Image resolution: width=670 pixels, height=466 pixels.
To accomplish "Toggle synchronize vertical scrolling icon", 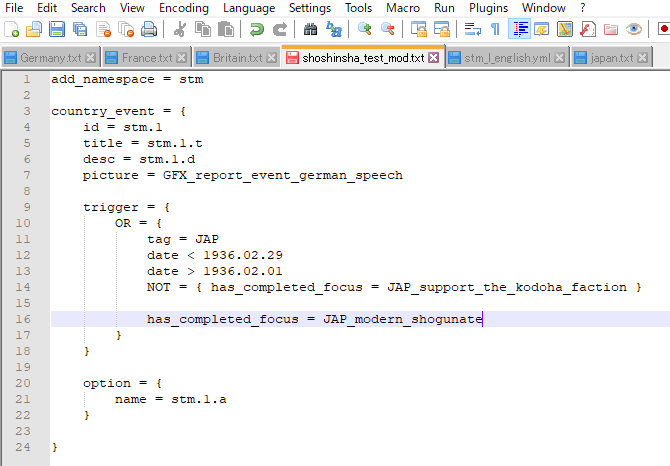I will tap(418, 29).
